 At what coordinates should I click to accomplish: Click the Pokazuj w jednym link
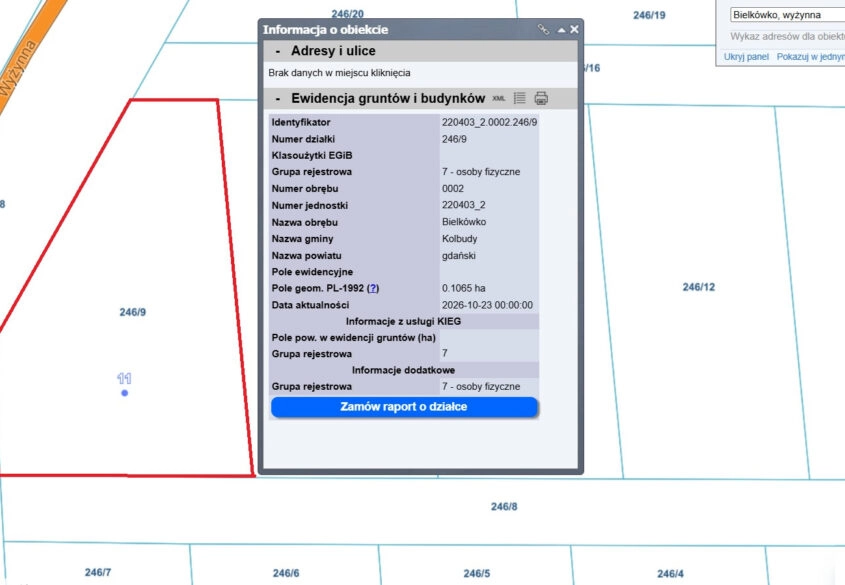pos(811,57)
